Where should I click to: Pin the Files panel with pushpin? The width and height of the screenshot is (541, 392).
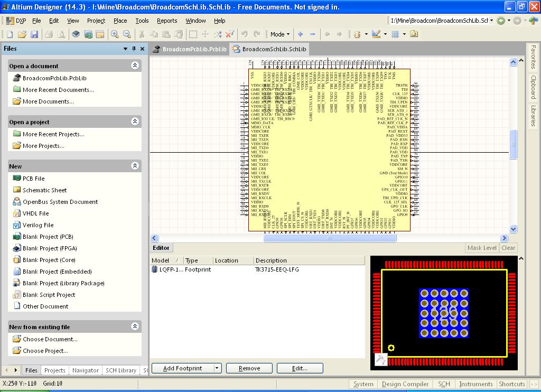(134, 49)
